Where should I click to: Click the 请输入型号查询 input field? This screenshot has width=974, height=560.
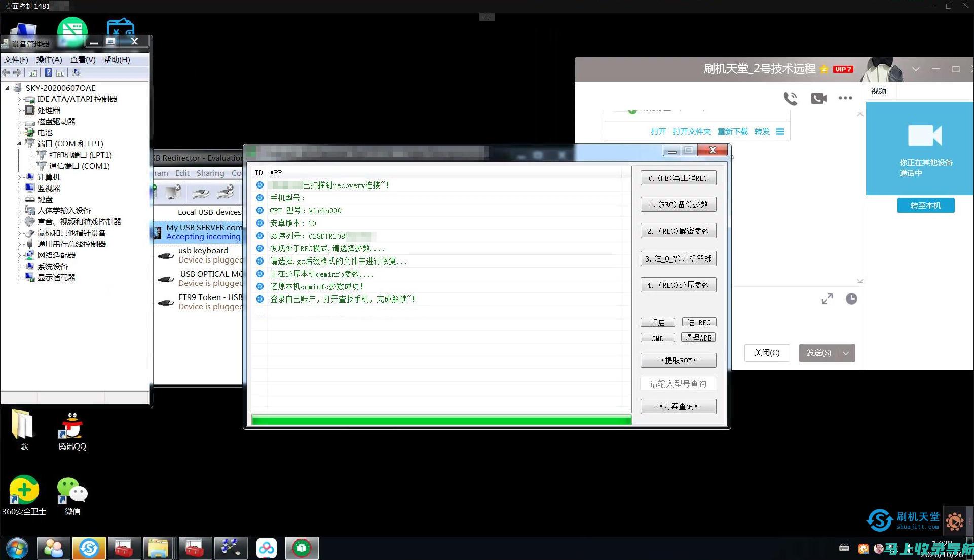(679, 383)
